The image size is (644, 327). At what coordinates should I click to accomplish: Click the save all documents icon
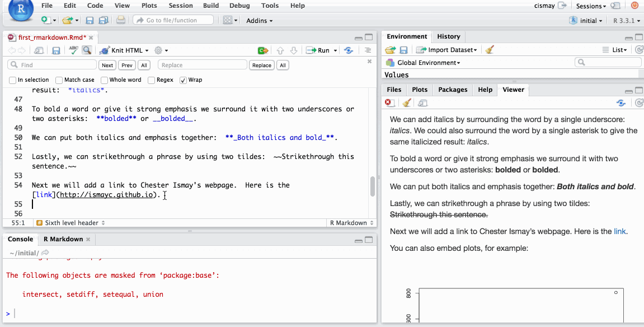click(103, 20)
